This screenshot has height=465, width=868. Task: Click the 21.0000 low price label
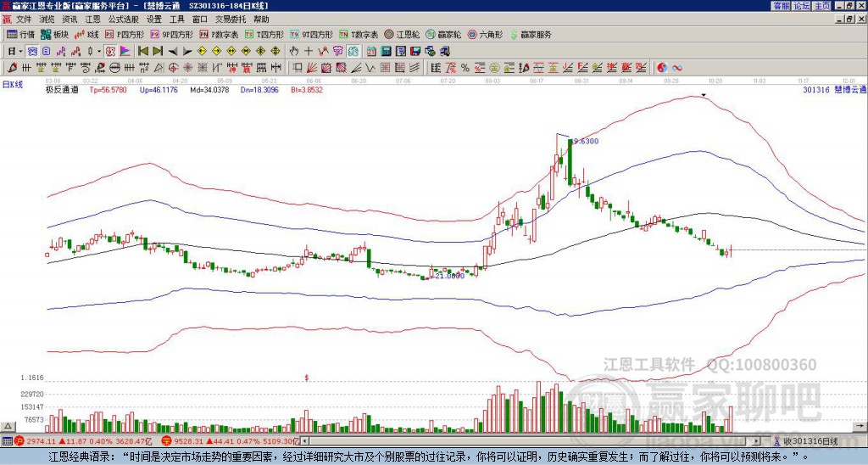click(449, 276)
